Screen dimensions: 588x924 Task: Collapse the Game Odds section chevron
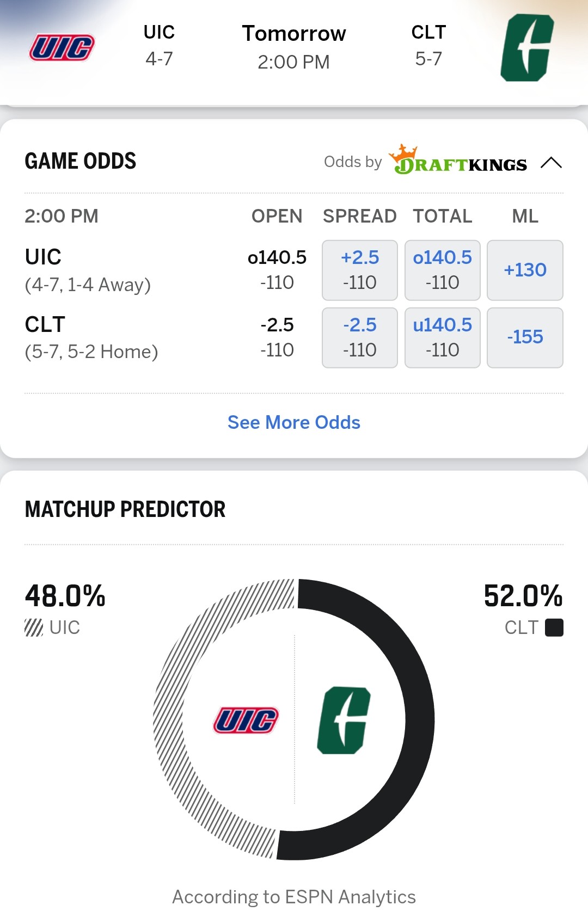pyautogui.click(x=551, y=163)
